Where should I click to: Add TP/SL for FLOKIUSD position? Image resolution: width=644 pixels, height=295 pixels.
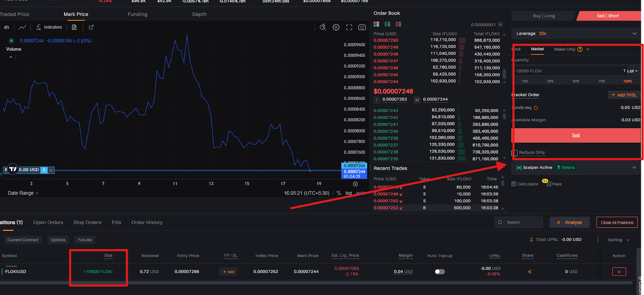[x=229, y=272]
